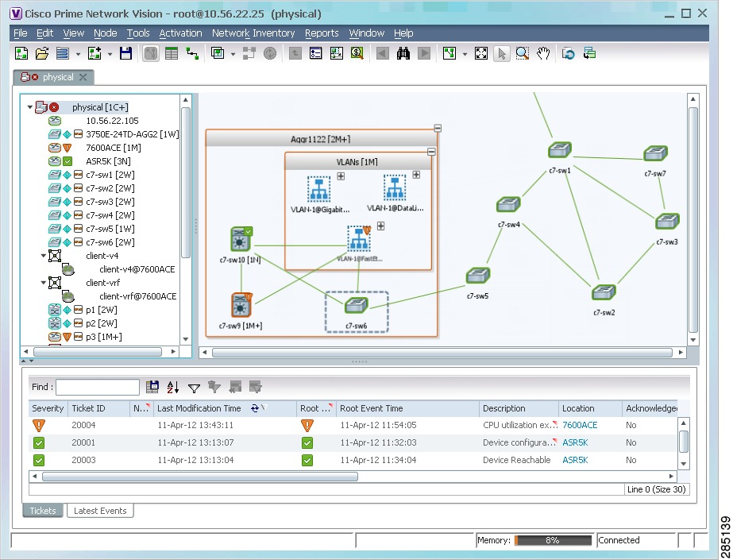Select the c7-sw7 switch on map
733x560 pixels.
point(655,153)
